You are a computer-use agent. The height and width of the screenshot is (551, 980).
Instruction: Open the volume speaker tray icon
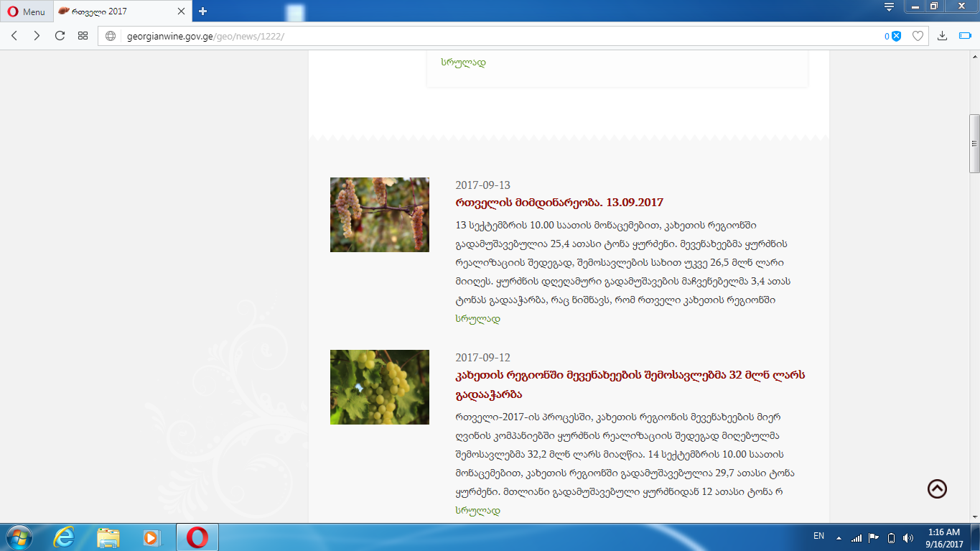(908, 537)
